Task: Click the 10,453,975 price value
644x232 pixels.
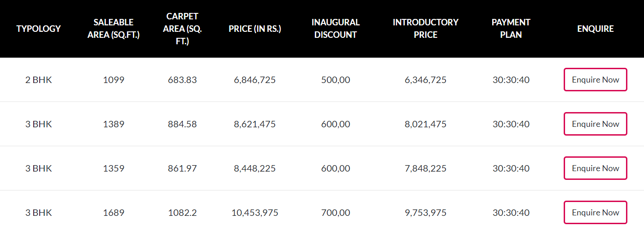Action: 255,213
